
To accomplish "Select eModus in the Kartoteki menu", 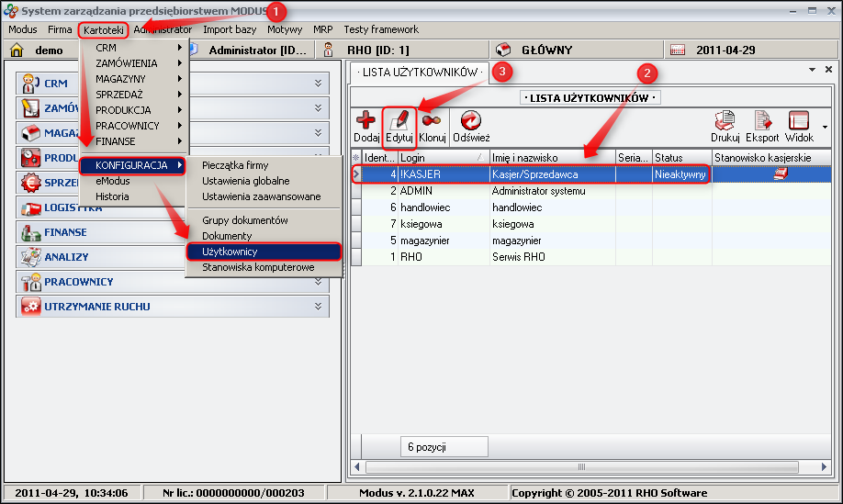I will 133,181.
